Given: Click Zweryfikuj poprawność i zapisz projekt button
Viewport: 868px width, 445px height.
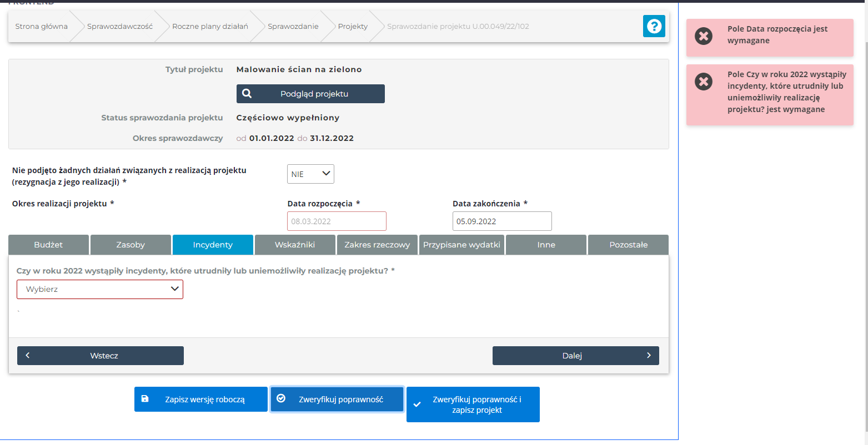Looking at the screenshot, I should click(473, 404).
